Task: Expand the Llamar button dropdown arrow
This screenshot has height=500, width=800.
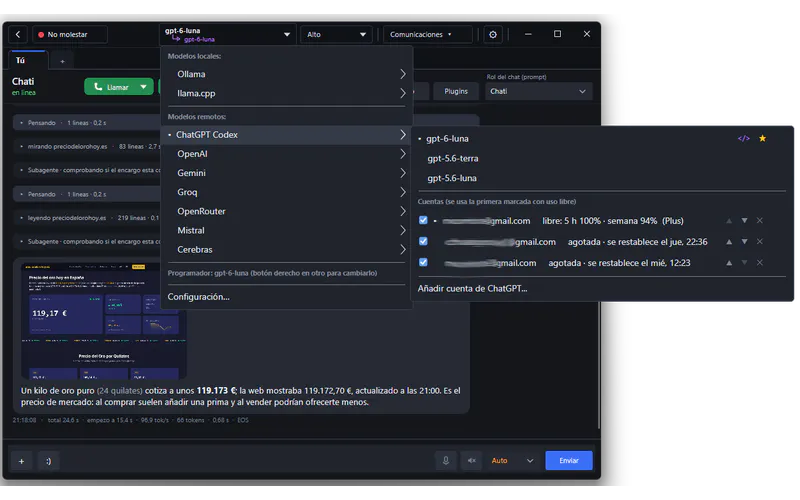Action: pos(144,87)
